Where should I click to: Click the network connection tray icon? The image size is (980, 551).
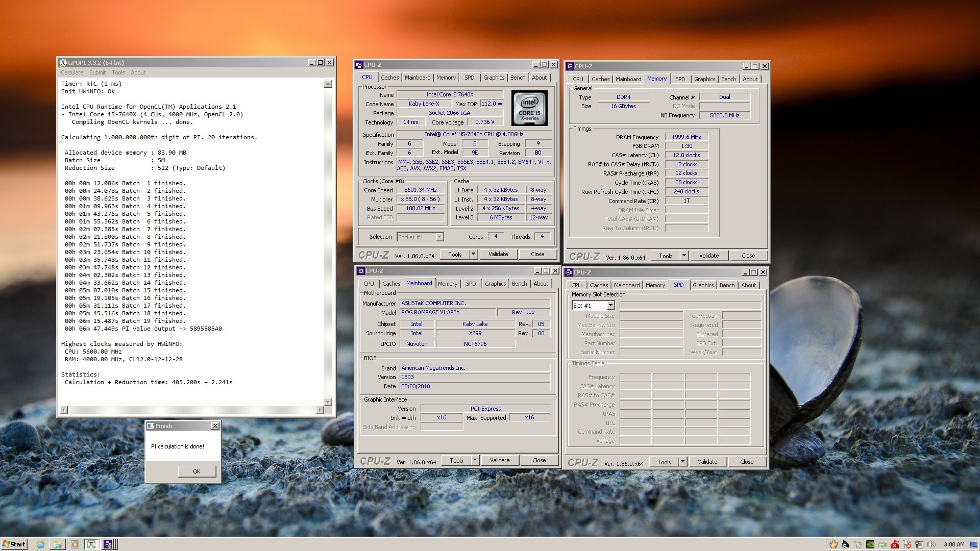tap(919, 544)
